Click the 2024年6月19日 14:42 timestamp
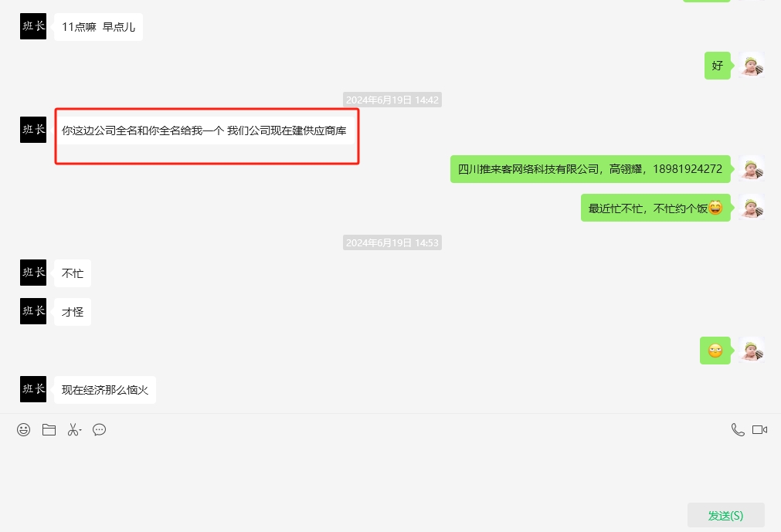This screenshot has width=781, height=532. pyautogui.click(x=392, y=100)
